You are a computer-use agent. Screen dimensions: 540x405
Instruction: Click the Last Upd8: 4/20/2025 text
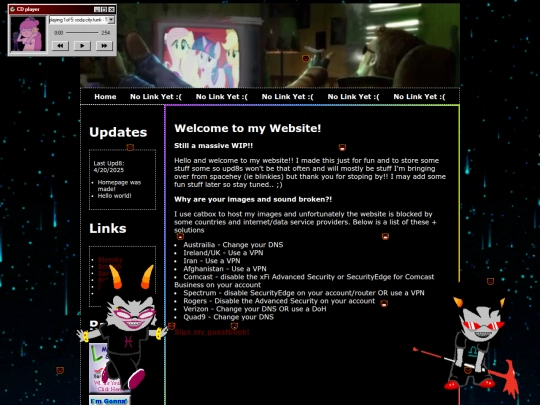point(109,167)
